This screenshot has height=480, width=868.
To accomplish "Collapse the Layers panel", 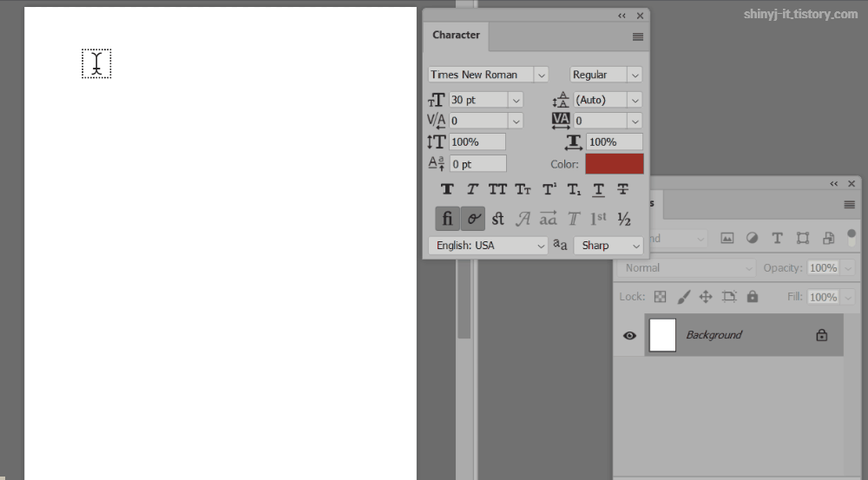I will 833,184.
